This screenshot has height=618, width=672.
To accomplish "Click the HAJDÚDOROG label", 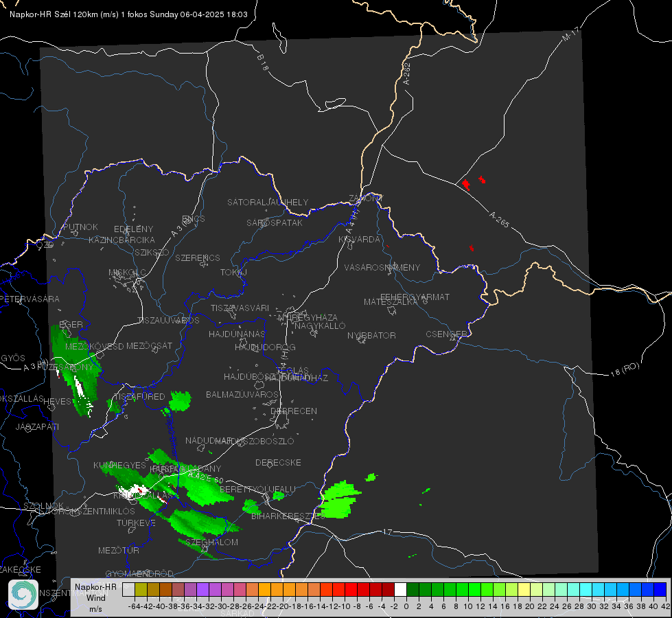I will pyautogui.click(x=265, y=347).
